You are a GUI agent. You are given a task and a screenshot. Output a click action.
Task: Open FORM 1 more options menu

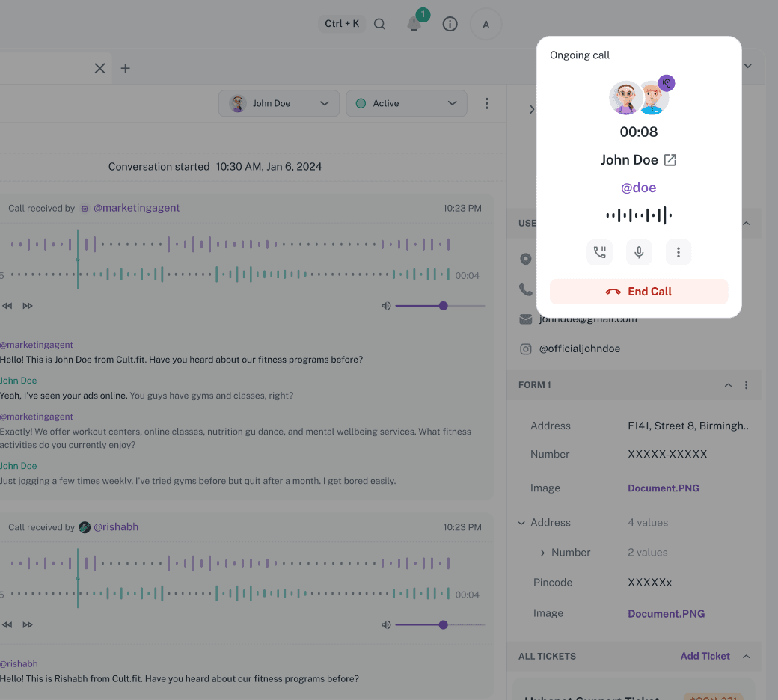coord(746,385)
